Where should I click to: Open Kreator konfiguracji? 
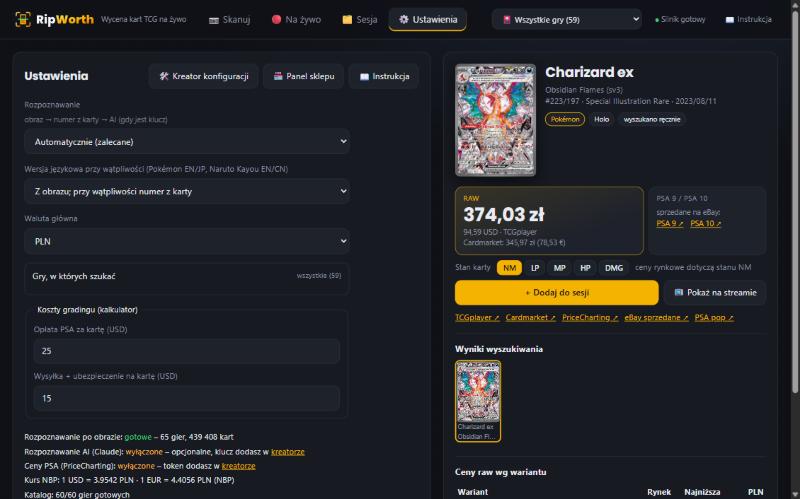coord(204,76)
